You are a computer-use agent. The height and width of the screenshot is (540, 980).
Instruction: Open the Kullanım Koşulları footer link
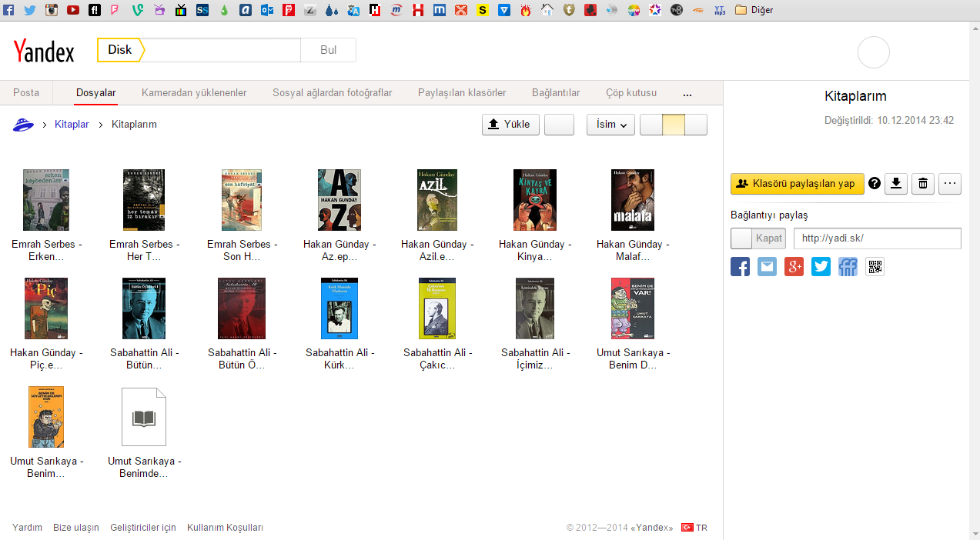(x=226, y=528)
